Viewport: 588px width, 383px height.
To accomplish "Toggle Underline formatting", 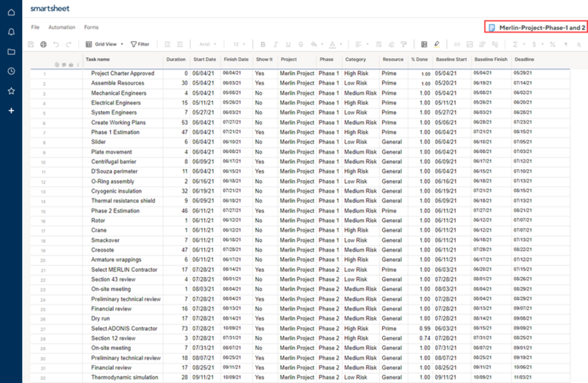I will tap(288, 44).
